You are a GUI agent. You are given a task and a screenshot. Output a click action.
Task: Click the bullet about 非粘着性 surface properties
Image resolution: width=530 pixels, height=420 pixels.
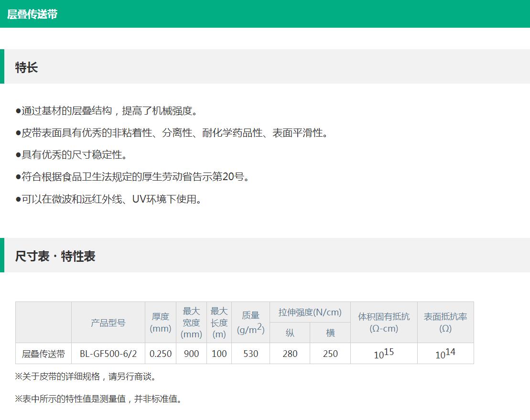click(172, 132)
